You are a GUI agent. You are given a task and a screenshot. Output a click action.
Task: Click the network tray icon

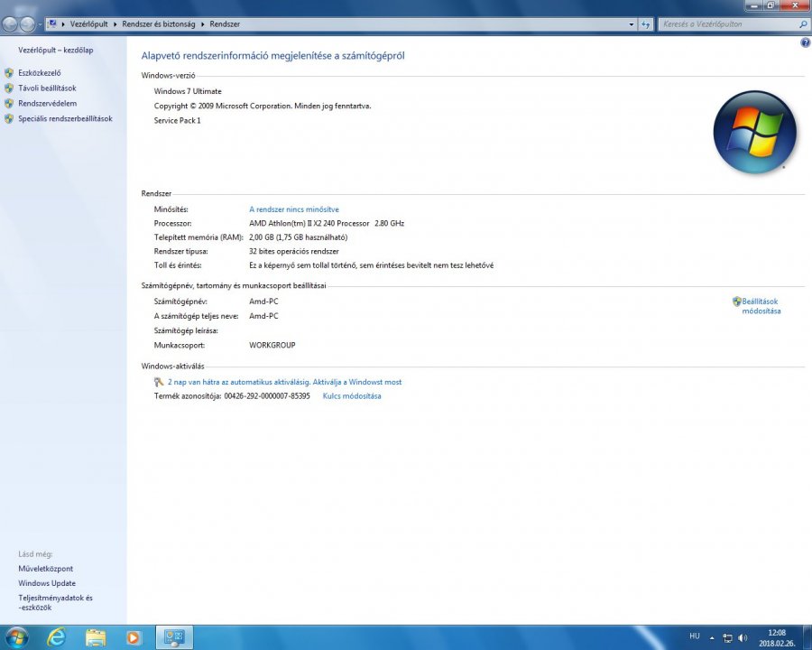(727, 637)
